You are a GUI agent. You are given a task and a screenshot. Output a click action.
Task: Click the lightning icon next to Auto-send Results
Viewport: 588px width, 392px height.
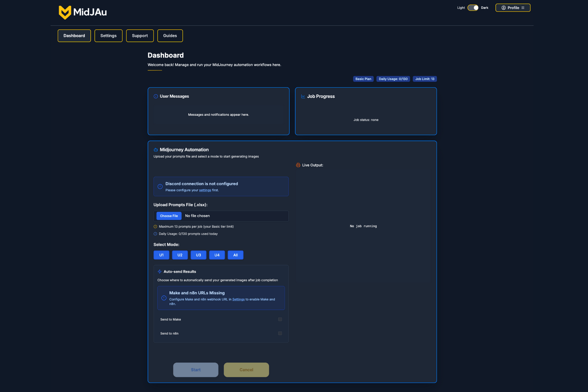coord(160,271)
